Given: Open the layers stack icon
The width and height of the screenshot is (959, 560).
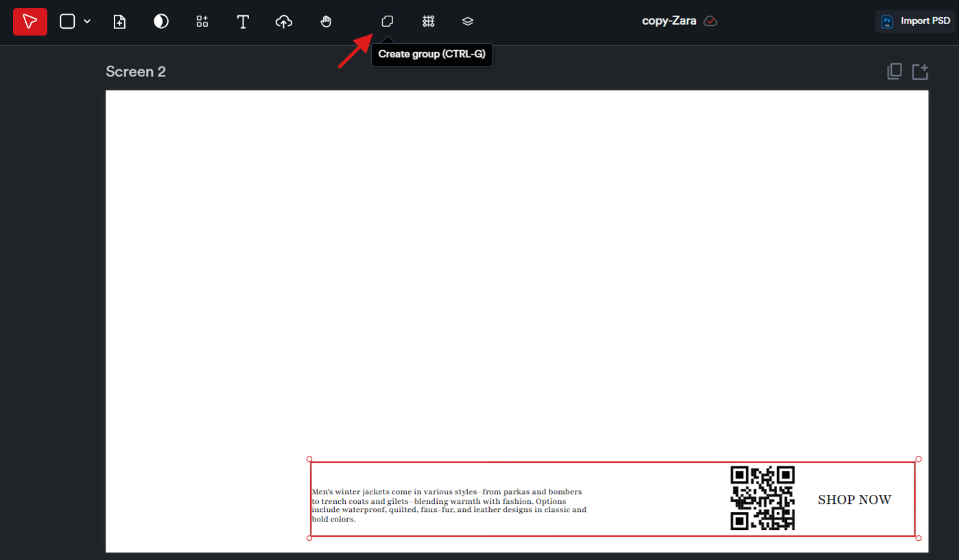Looking at the screenshot, I should pos(468,22).
